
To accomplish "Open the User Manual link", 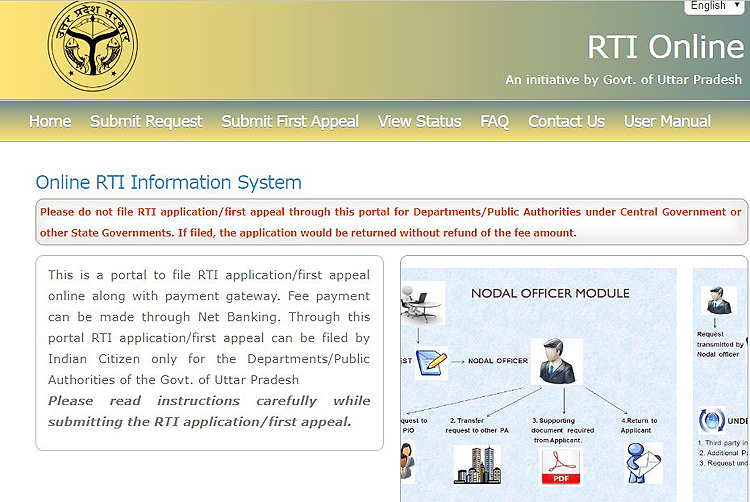I will click(667, 121).
